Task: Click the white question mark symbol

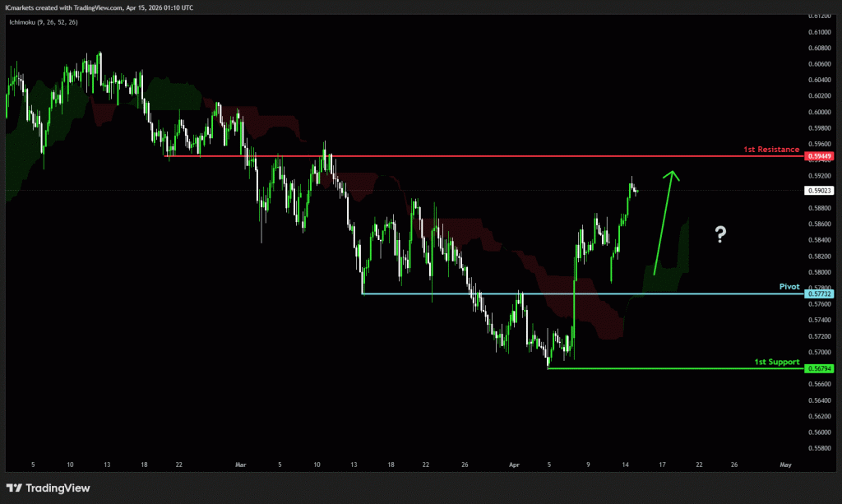Action: click(x=720, y=235)
